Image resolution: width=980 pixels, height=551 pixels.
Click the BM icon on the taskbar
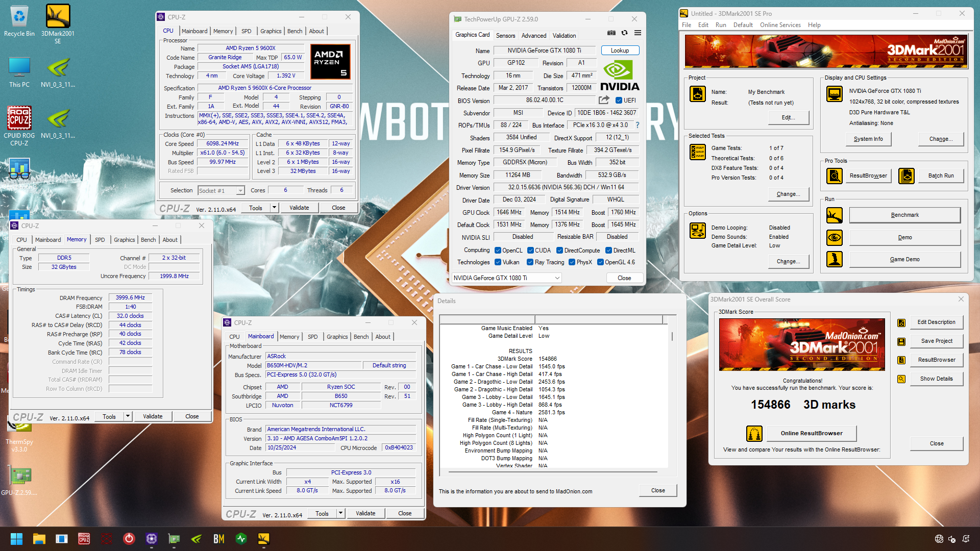tap(219, 539)
